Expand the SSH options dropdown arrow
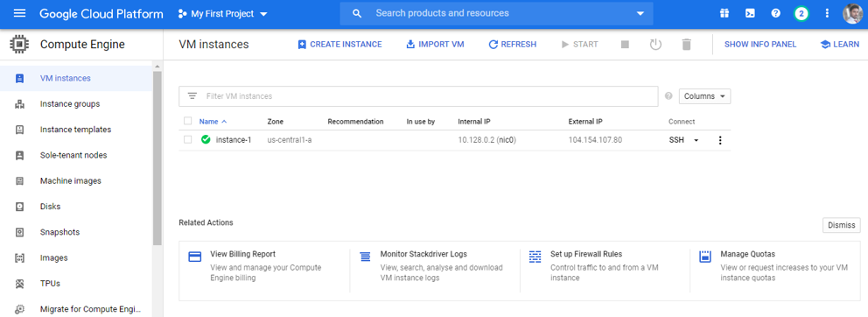 tap(696, 140)
